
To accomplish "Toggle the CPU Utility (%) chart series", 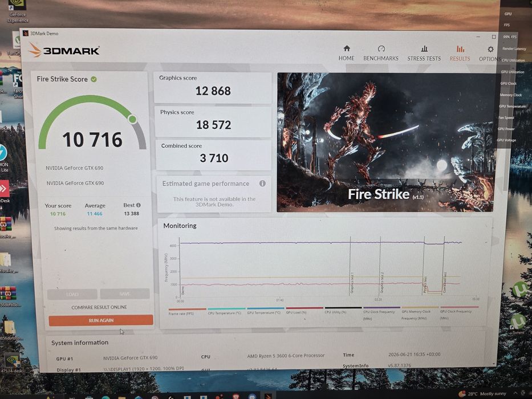I will pos(343,310).
